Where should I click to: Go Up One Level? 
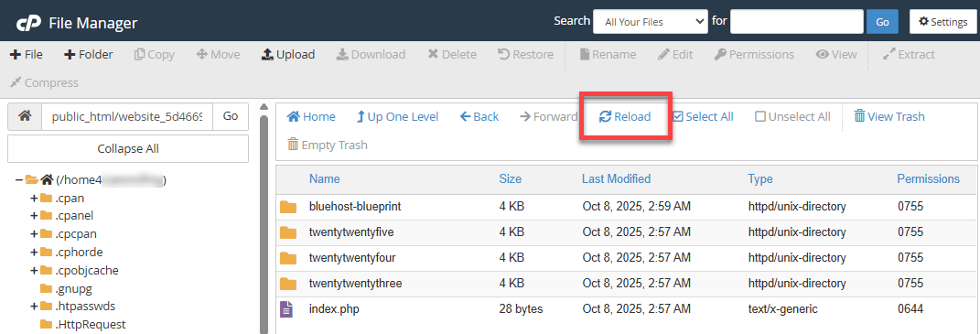click(x=397, y=117)
